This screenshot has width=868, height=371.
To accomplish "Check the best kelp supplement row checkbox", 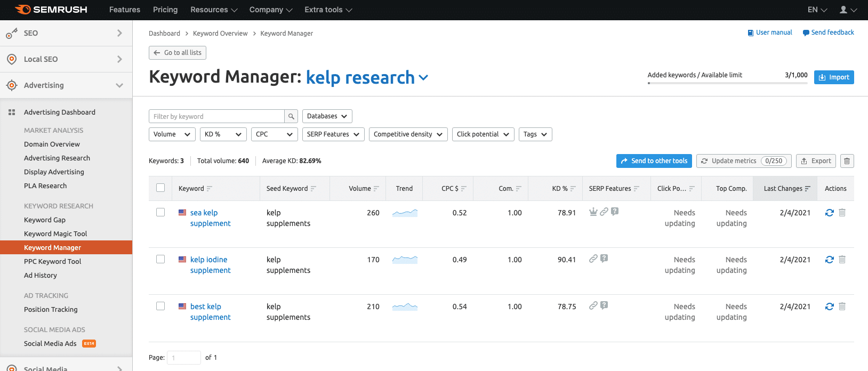I will 160,306.
